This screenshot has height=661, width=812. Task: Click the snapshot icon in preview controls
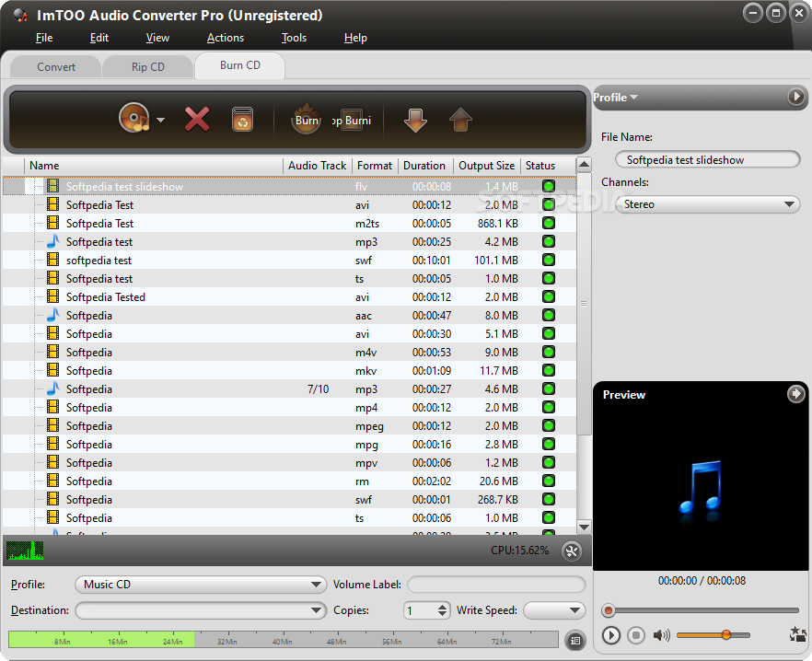797,634
